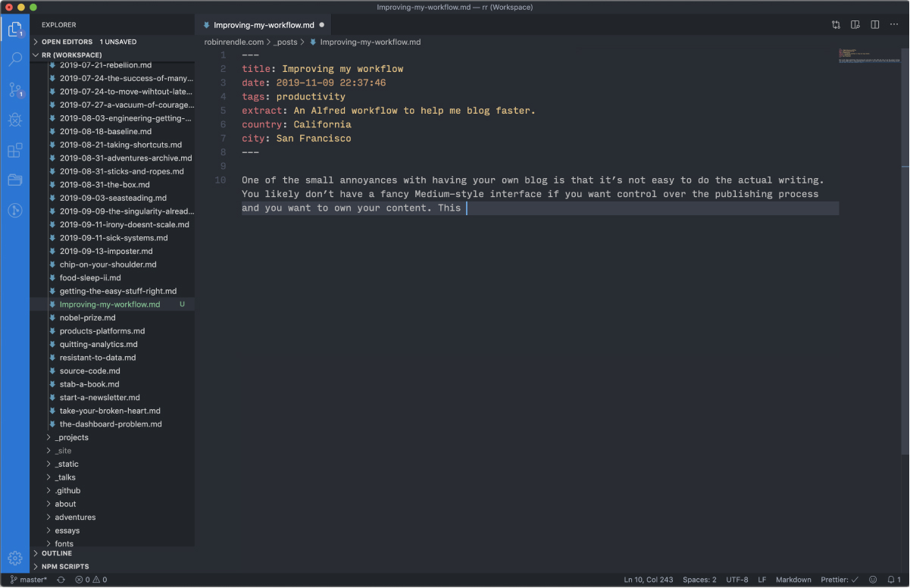This screenshot has width=910, height=588.
Task: Expand the Outline section
Action: 57,553
